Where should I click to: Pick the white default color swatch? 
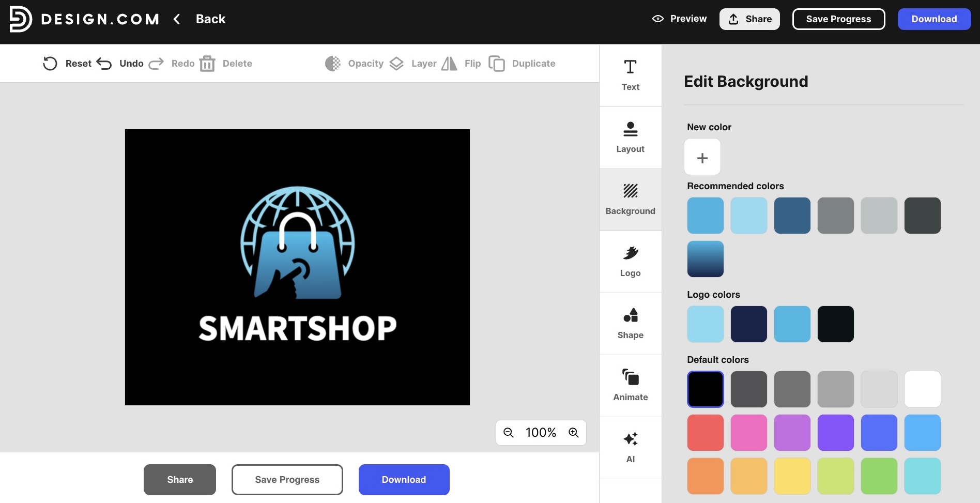click(922, 389)
